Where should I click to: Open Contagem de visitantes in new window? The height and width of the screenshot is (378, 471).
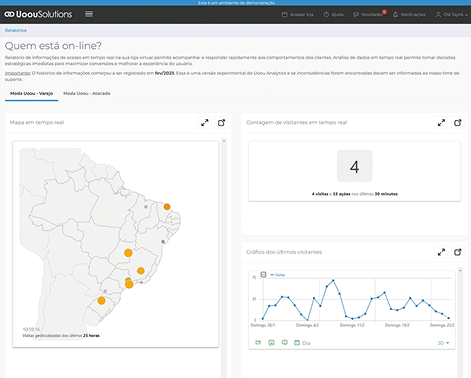coord(458,123)
